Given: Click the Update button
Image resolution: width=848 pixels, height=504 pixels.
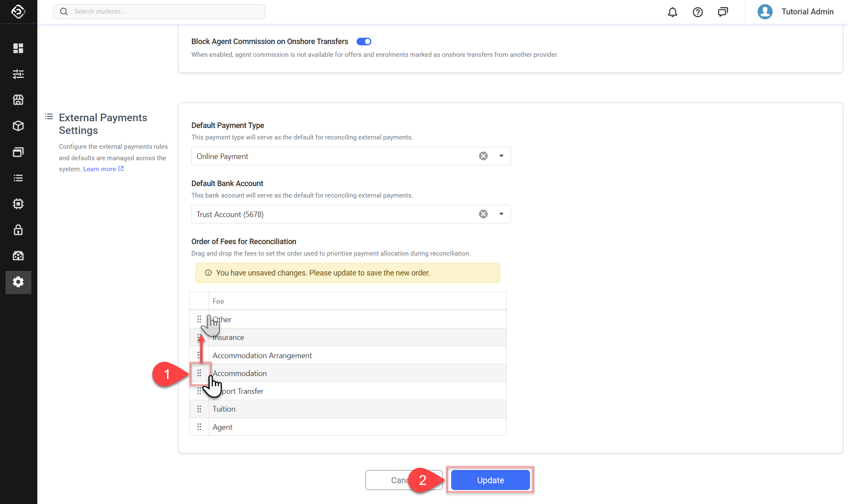Looking at the screenshot, I should (x=490, y=480).
